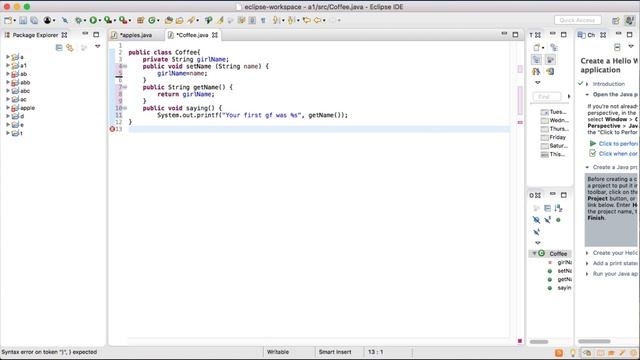
Task: Click the Show Whitespace Characters icon
Action: (x=263, y=20)
